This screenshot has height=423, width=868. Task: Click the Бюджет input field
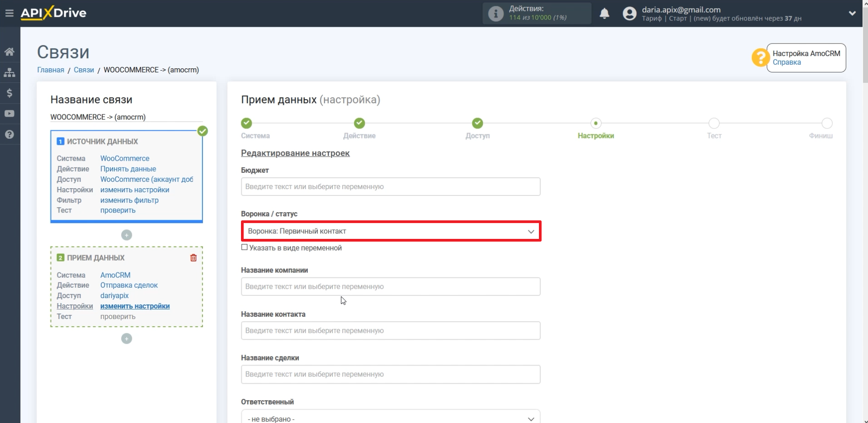click(x=391, y=187)
